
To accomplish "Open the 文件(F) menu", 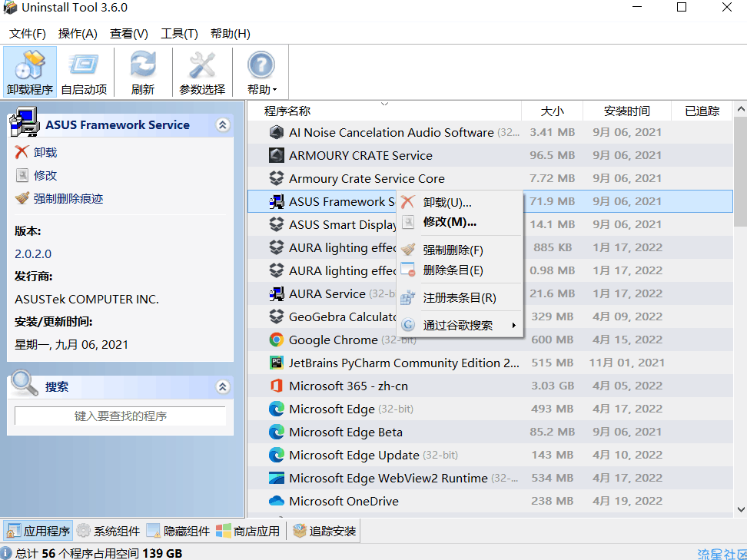I will pyautogui.click(x=27, y=33).
